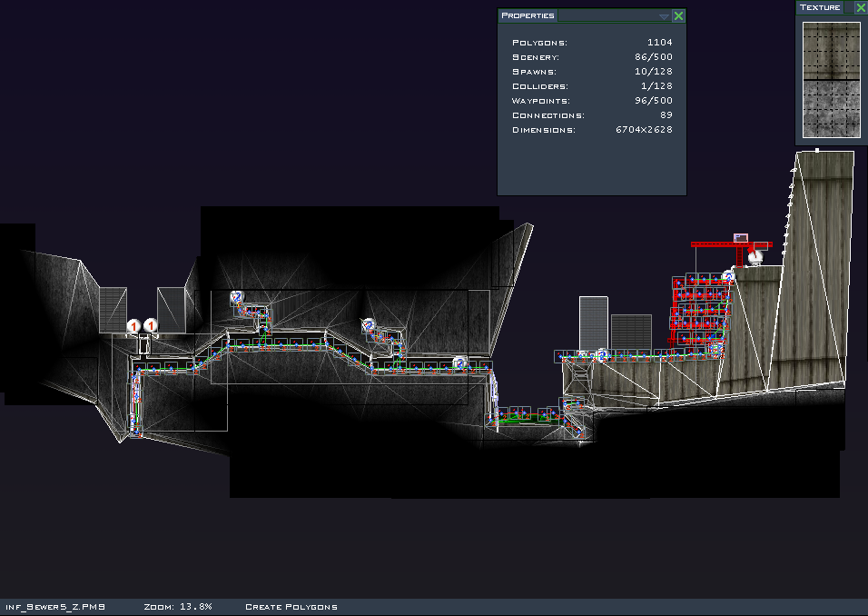Click the tall white building scenery

click(x=593, y=323)
